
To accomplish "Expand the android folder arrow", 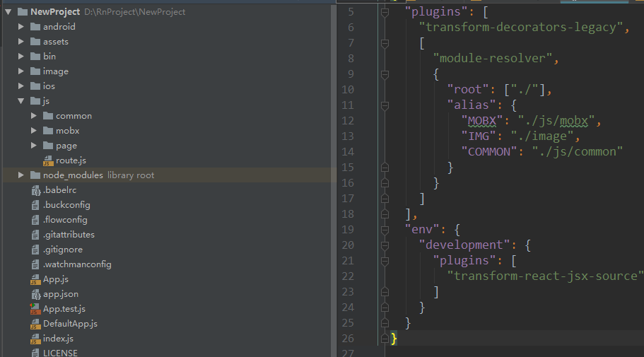I will (21, 27).
